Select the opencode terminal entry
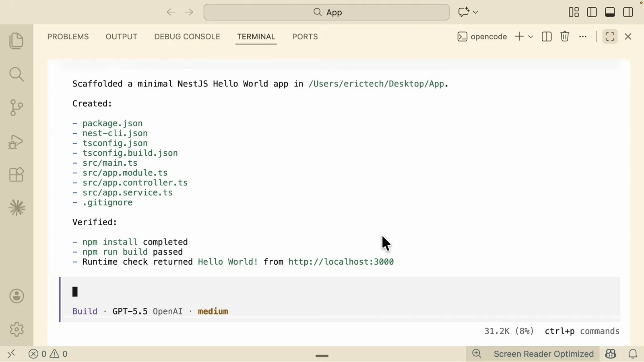 click(482, 37)
